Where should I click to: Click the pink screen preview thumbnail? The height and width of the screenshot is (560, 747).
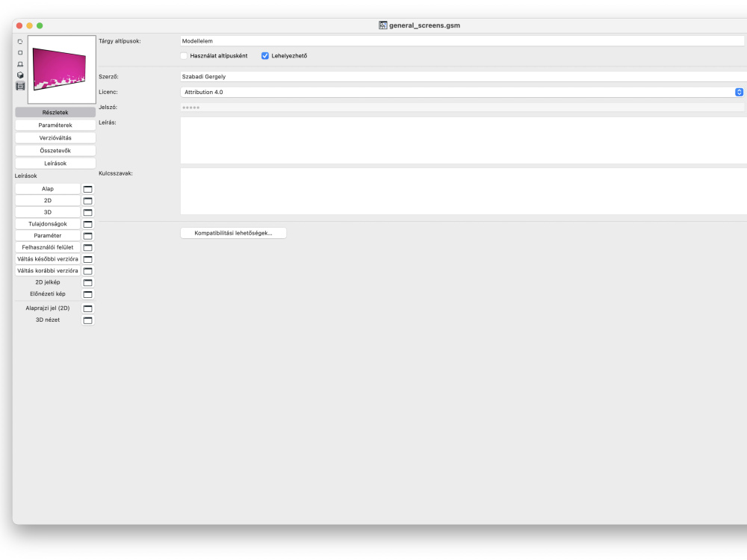click(x=62, y=69)
